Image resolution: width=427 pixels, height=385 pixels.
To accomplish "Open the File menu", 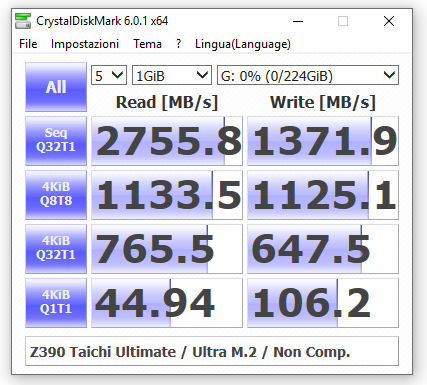I will coord(28,44).
